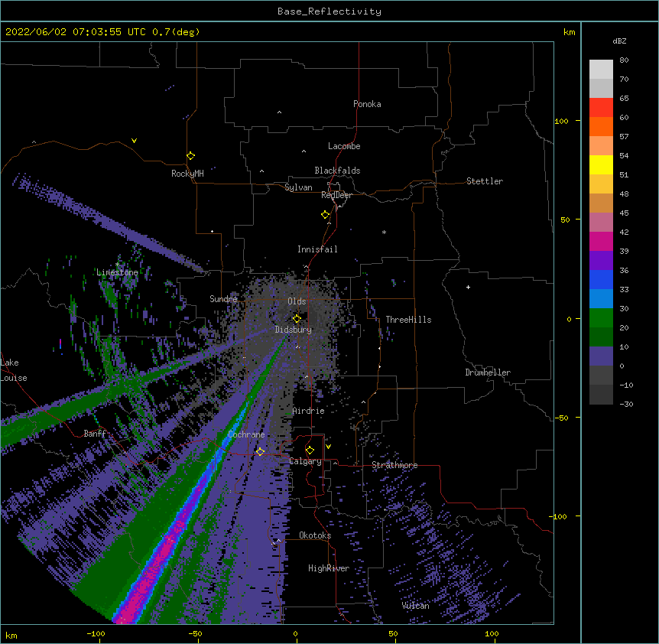Screen dimensions: 659x644
Task: Click the Okotoks town label
Action: click(315, 535)
